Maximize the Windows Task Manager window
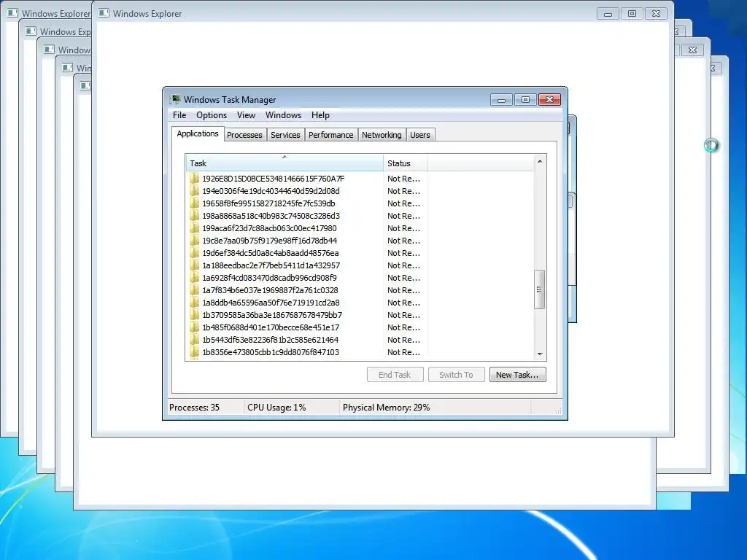 pos(525,99)
